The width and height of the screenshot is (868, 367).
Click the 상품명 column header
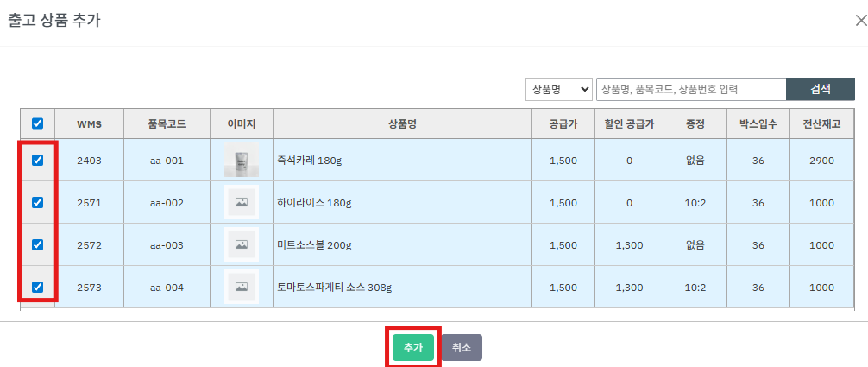pyautogui.click(x=402, y=123)
